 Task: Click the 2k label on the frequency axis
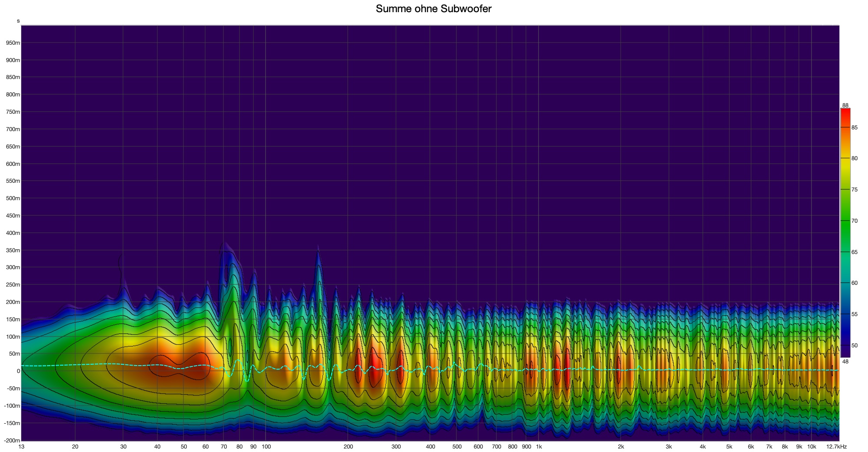pyautogui.click(x=621, y=447)
